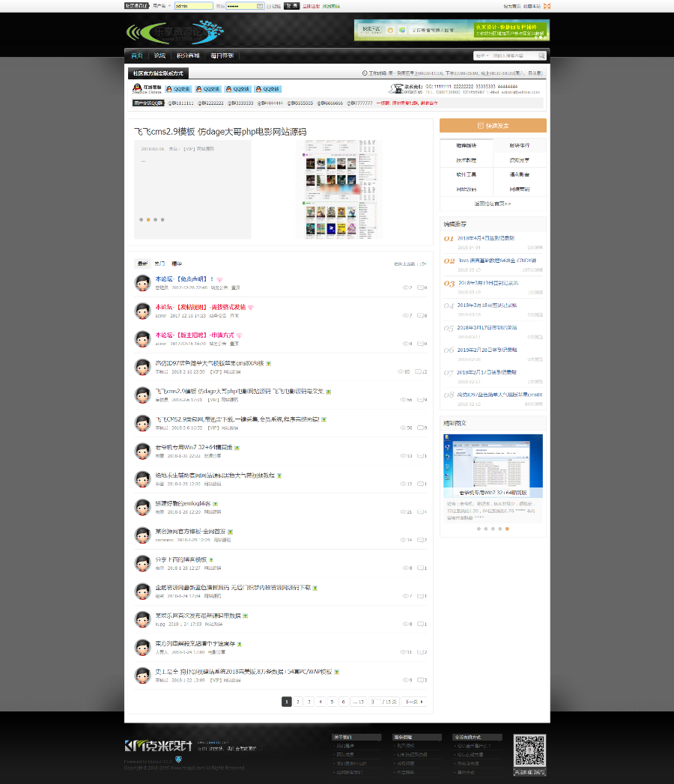Click the QR code in the footer
The image size is (674, 784).
tap(530, 750)
